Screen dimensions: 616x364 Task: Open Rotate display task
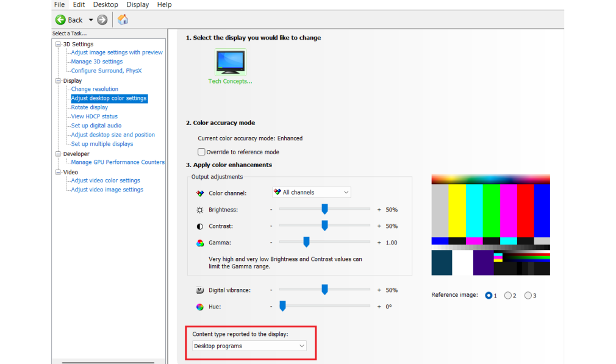[89, 107]
